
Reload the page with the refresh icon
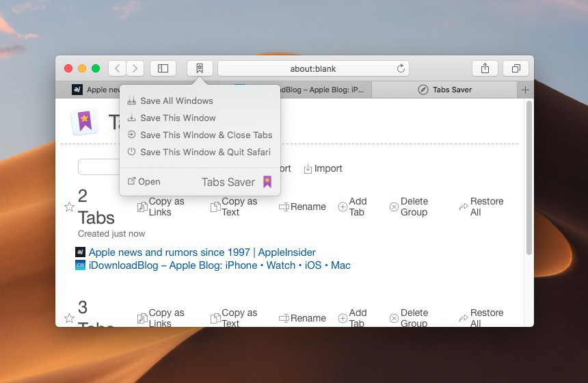[401, 68]
